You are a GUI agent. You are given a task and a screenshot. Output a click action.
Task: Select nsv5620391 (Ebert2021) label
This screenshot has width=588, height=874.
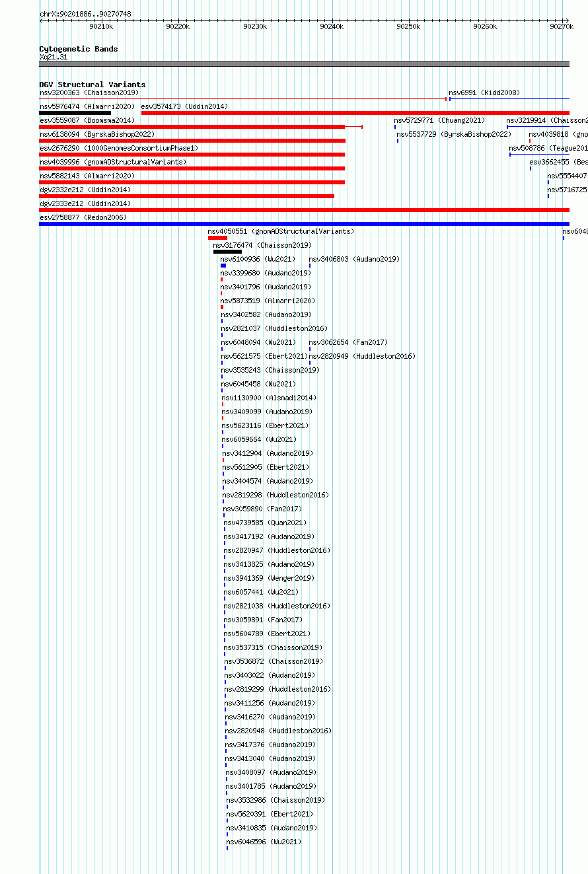click(x=270, y=814)
